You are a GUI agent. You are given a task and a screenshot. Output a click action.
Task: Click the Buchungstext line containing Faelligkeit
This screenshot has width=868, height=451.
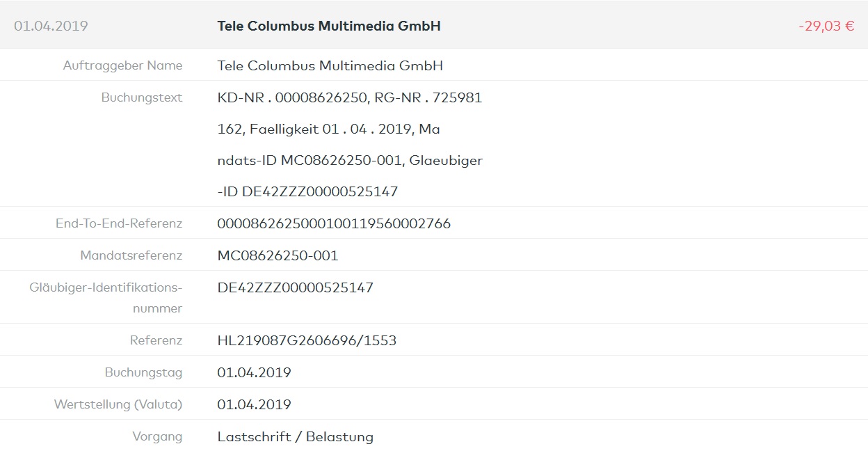tap(328, 129)
